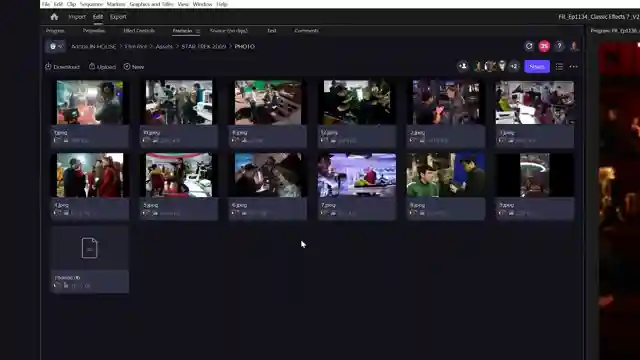Select the 7.jpeg thumbnail
This screenshot has width=640, height=360.
point(357,175)
